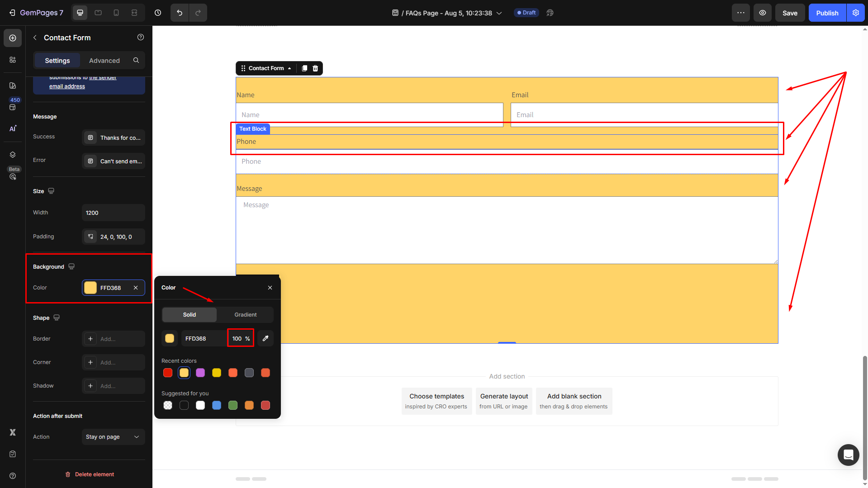Open version history clock icon

(x=158, y=13)
